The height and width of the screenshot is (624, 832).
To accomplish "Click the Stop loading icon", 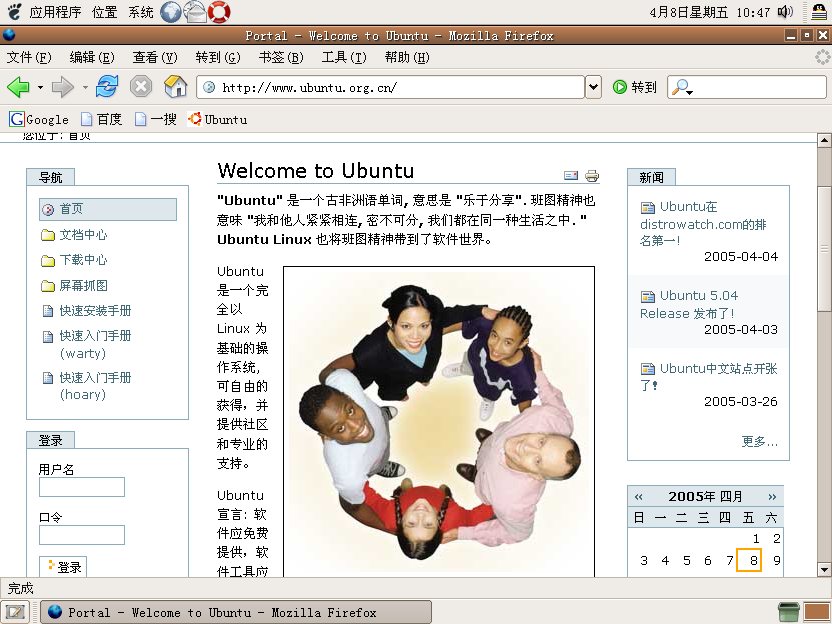I will click(x=141, y=86).
